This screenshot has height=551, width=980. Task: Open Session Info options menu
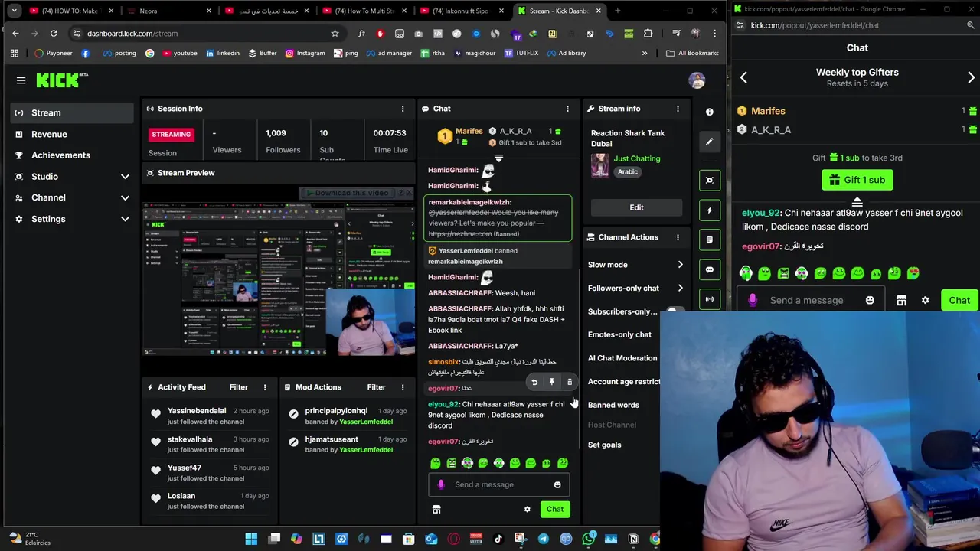pos(403,109)
